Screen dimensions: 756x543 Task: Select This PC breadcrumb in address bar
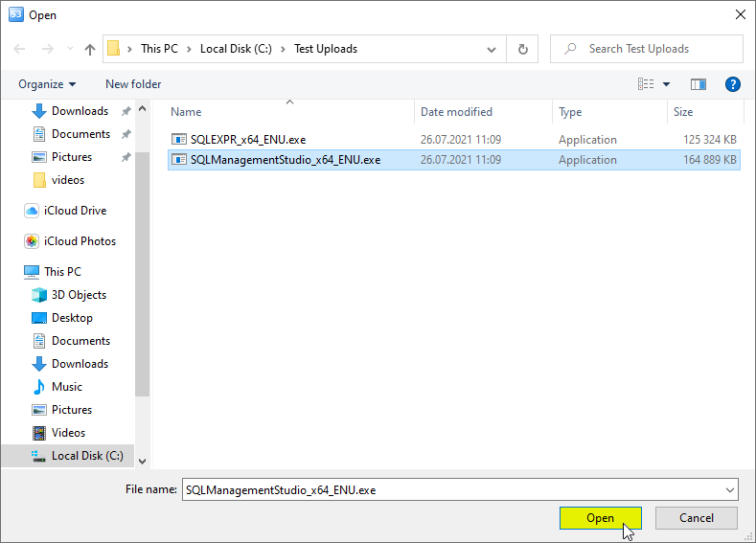(x=159, y=49)
